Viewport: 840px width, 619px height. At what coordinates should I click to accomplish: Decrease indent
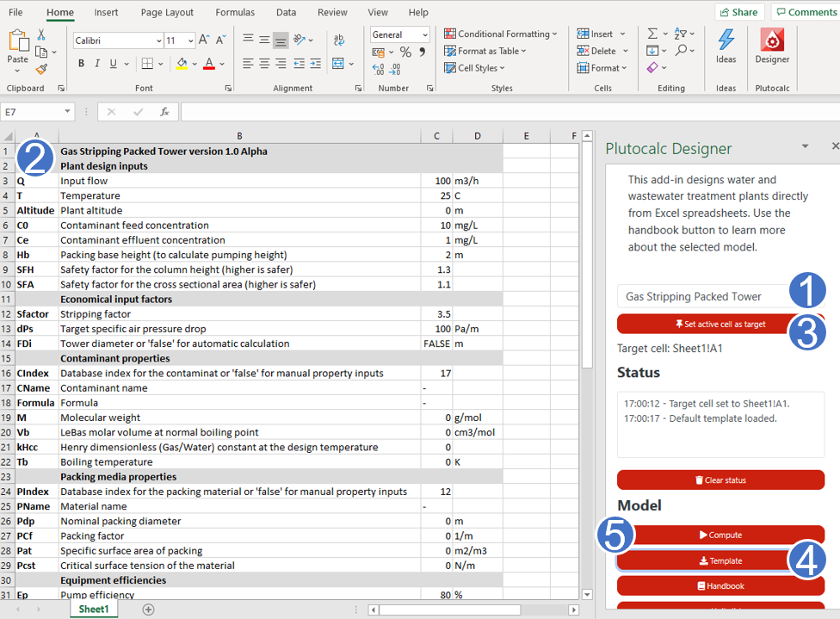point(299,64)
